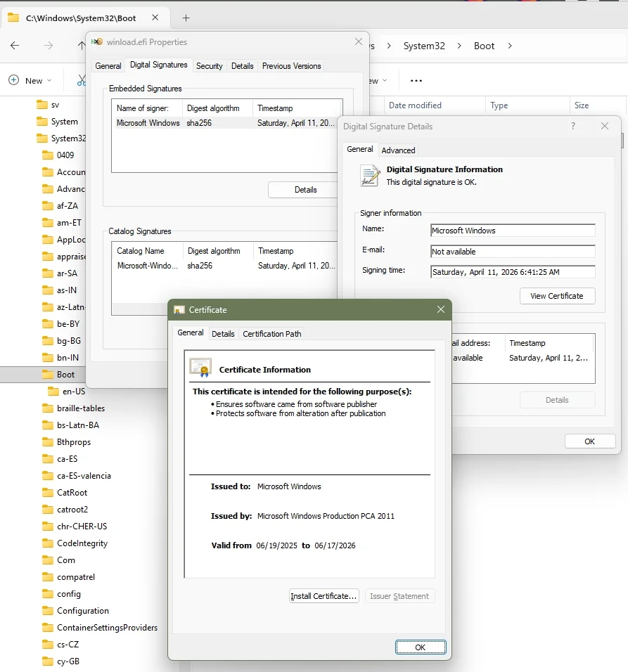Click the Signer Name field Microsoft Windows
Image resolution: width=628 pixels, height=672 pixels.
coord(513,231)
